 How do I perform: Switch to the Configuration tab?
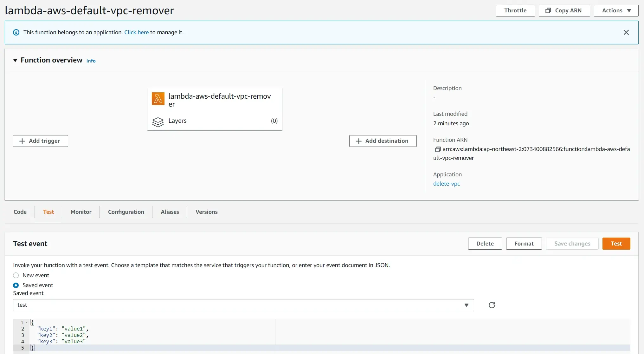pyautogui.click(x=126, y=212)
